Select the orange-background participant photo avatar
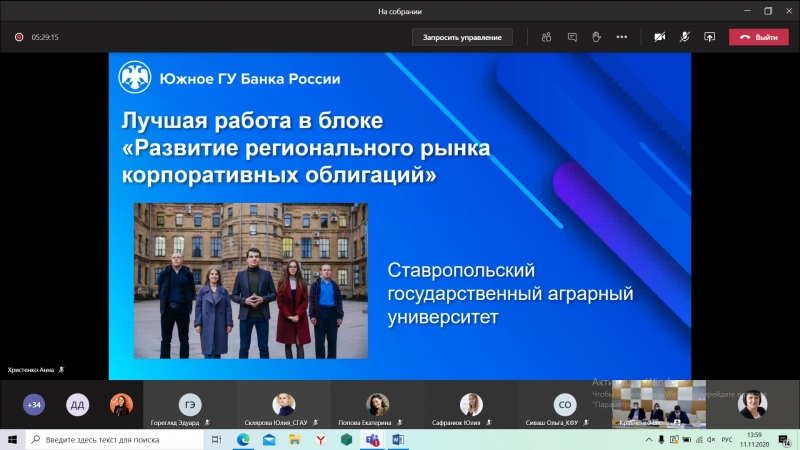 tap(121, 405)
